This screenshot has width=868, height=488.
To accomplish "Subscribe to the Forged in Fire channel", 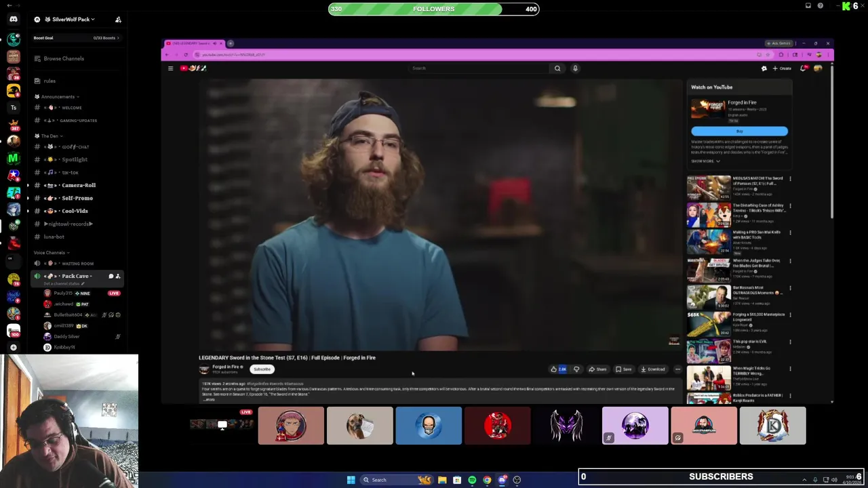I will click(x=262, y=369).
